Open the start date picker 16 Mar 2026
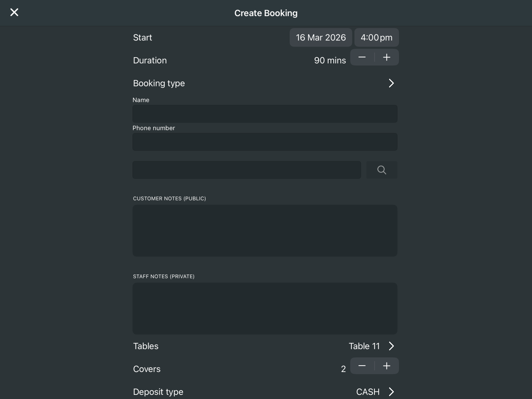This screenshot has width=532, height=399. pyautogui.click(x=320, y=37)
